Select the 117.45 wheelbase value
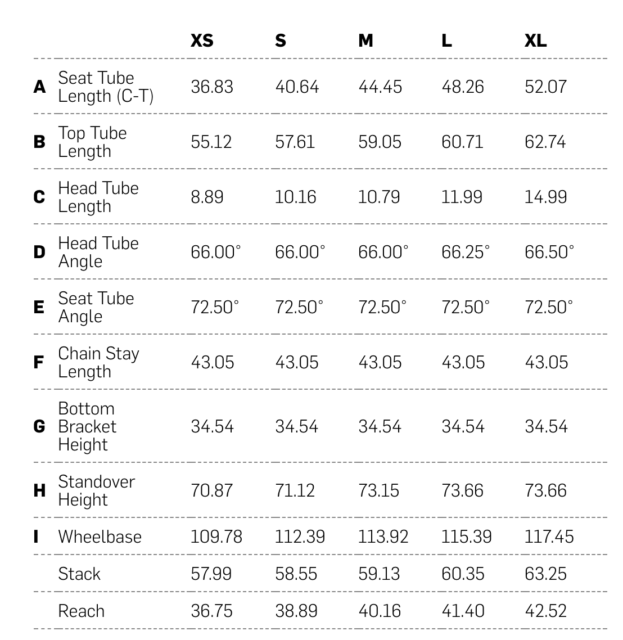This screenshot has width=623, height=640. pos(549,537)
